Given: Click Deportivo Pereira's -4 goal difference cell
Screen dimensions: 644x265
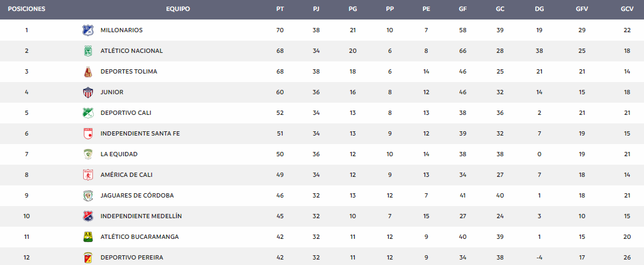Looking at the screenshot, I should tap(540, 258).
